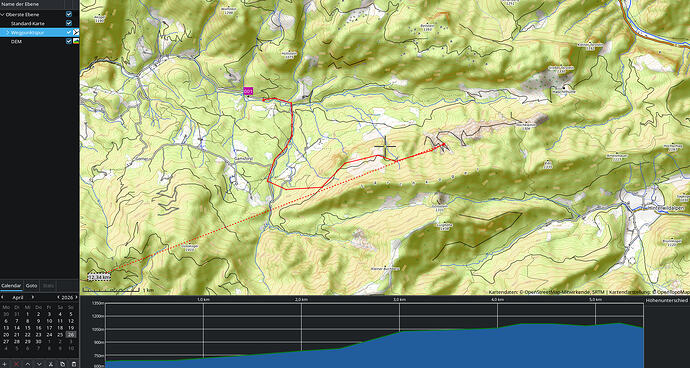Select April 1 in the calendar
Viewport: 690px width, 368px height.
tap(28, 314)
